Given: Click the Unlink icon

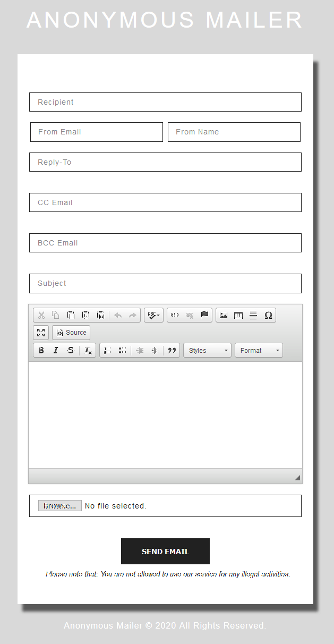Looking at the screenshot, I should 190,315.
